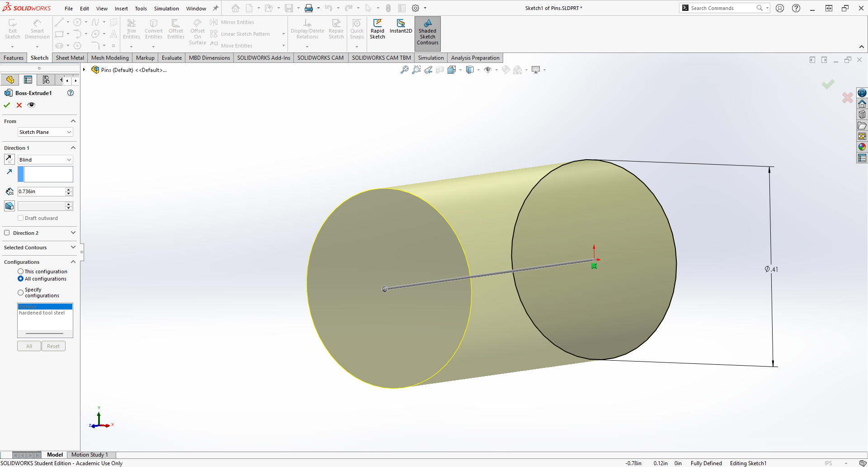Collapse the Direction 1 section
Screen dimensions: 868x467
point(73,148)
